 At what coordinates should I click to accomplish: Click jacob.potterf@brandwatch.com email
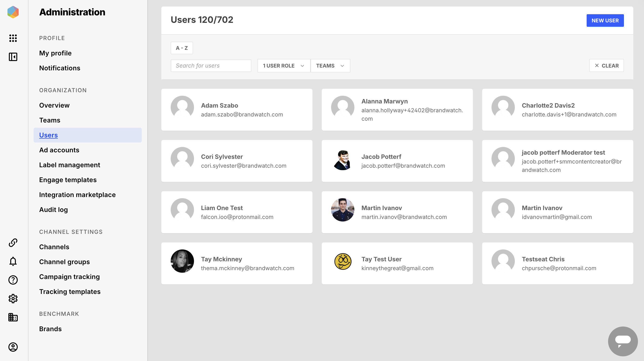click(x=403, y=166)
